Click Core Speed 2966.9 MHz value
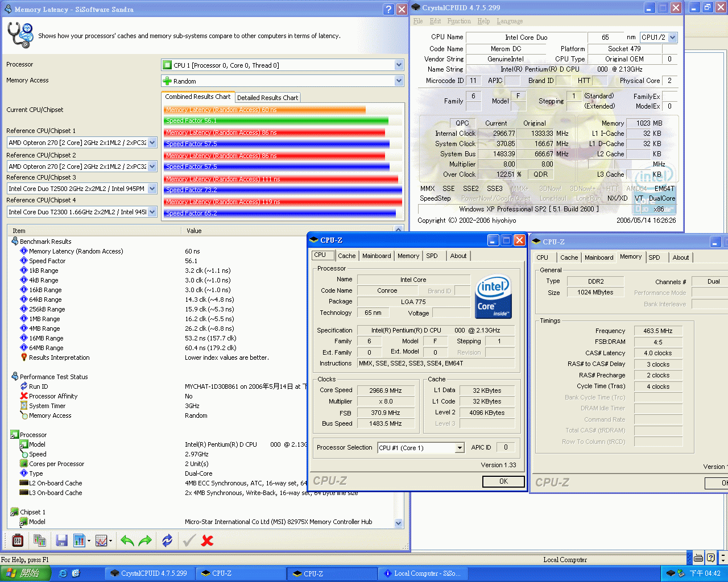 click(x=386, y=390)
